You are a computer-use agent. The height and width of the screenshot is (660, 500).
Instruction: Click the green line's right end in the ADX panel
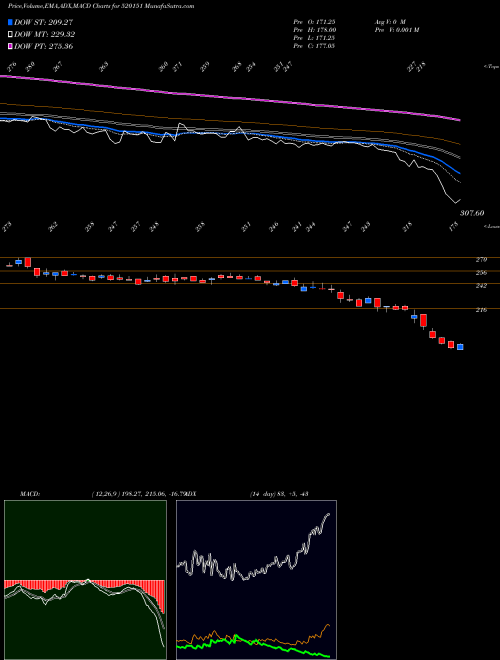pos(328,656)
